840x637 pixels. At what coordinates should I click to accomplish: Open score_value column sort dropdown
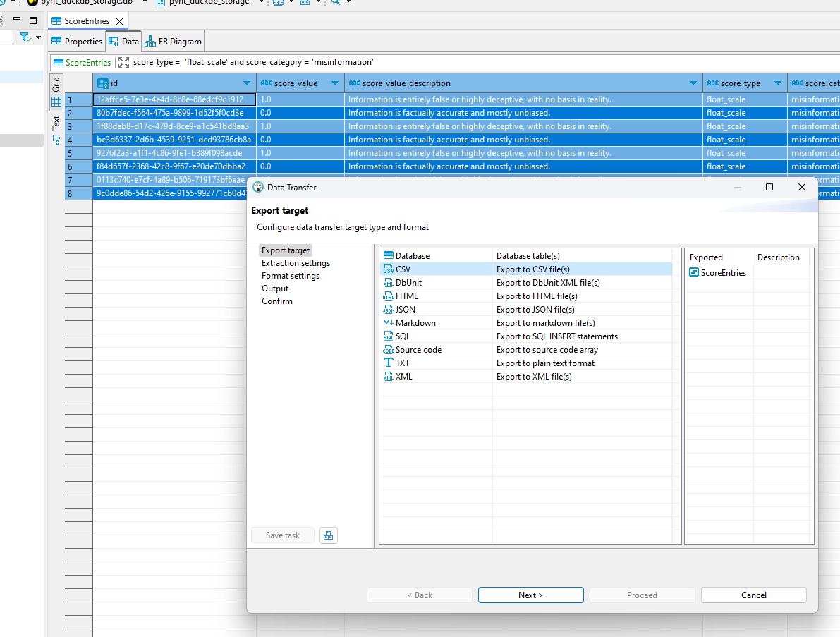335,83
